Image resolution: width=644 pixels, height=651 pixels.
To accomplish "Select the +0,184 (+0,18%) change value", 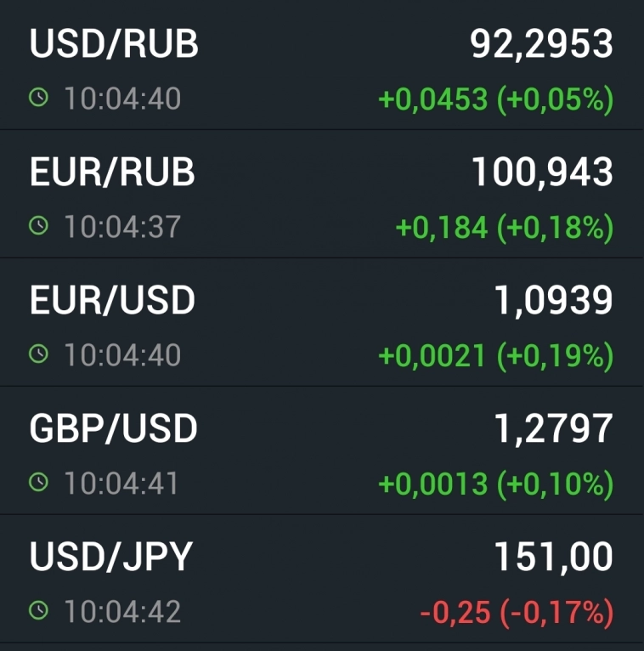I will (x=505, y=227).
